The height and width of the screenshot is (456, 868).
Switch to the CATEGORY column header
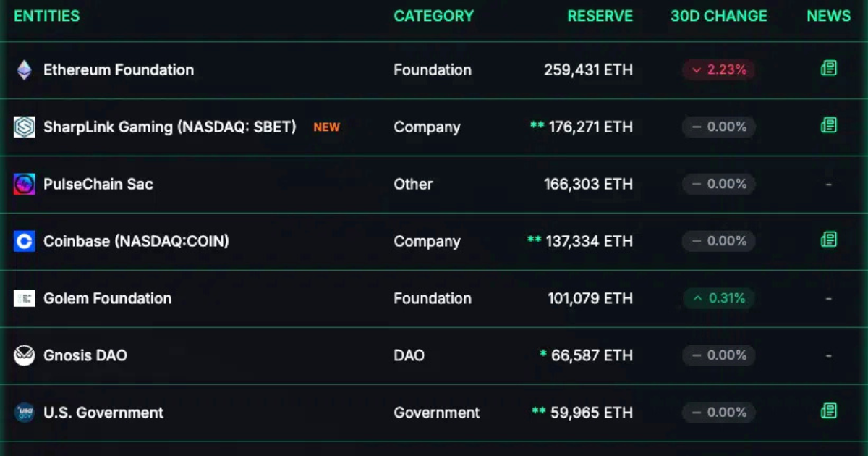pyautogui.click(x=434, y=16)
